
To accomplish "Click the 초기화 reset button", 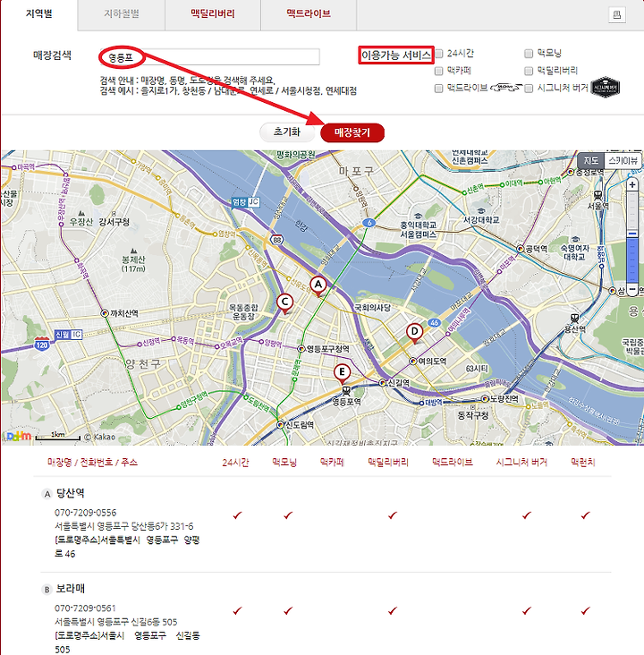I will pyautogui.click(x=287, y=132).
